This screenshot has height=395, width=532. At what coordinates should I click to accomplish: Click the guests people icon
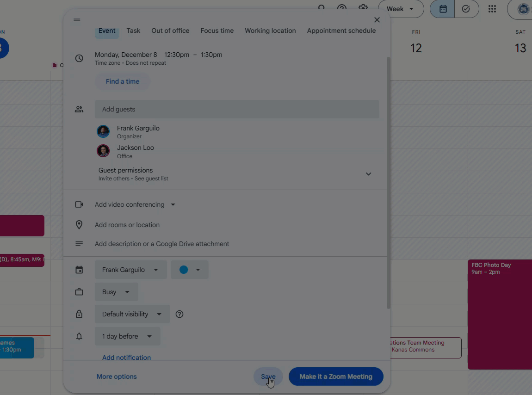(x=79, y=109)
